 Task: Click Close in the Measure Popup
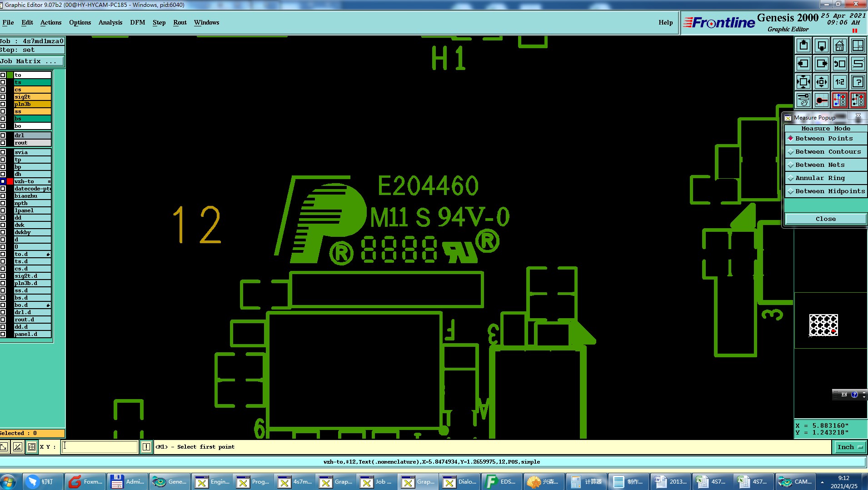click(825, 219)
